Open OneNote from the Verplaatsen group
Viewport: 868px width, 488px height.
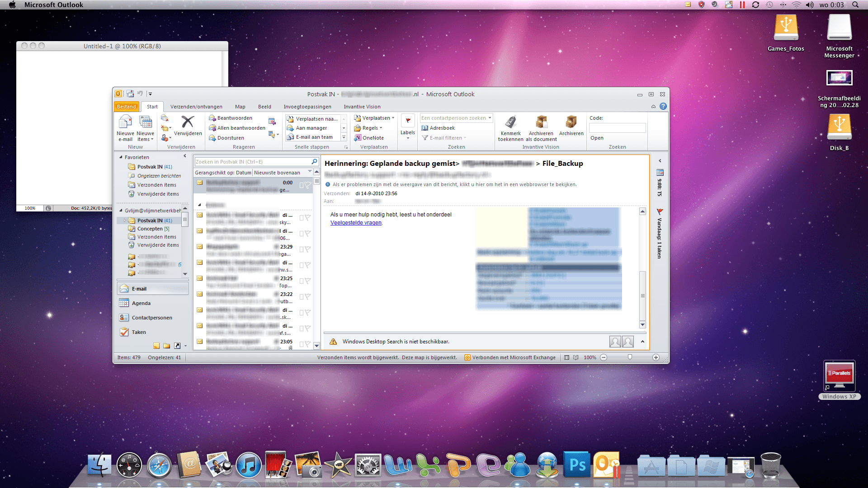pos(369,138)
